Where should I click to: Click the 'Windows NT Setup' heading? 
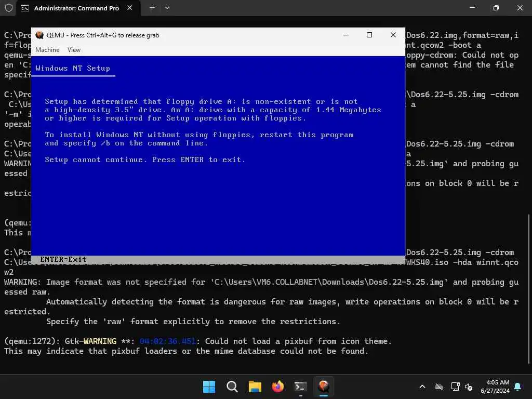(x=73, y=68)
